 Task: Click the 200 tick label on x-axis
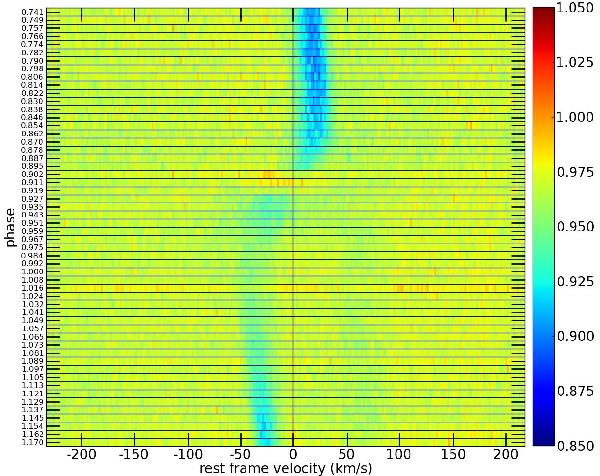click(505, 454)
